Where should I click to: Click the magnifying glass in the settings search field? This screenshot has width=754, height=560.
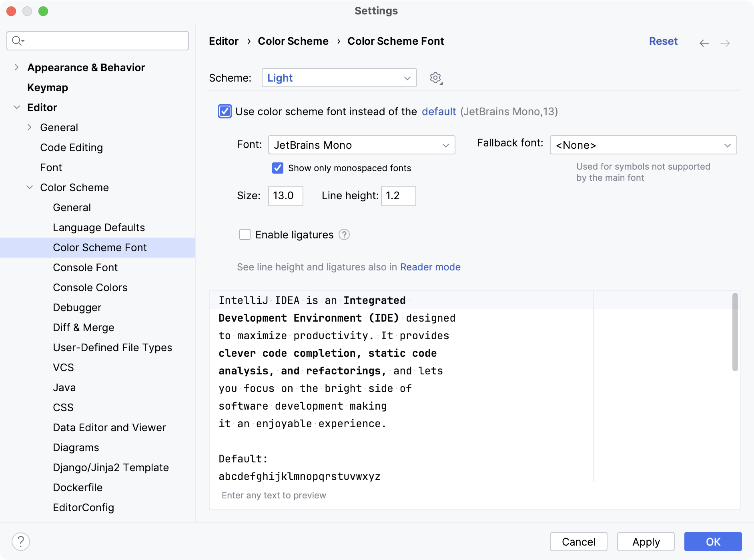pos(17,40)
